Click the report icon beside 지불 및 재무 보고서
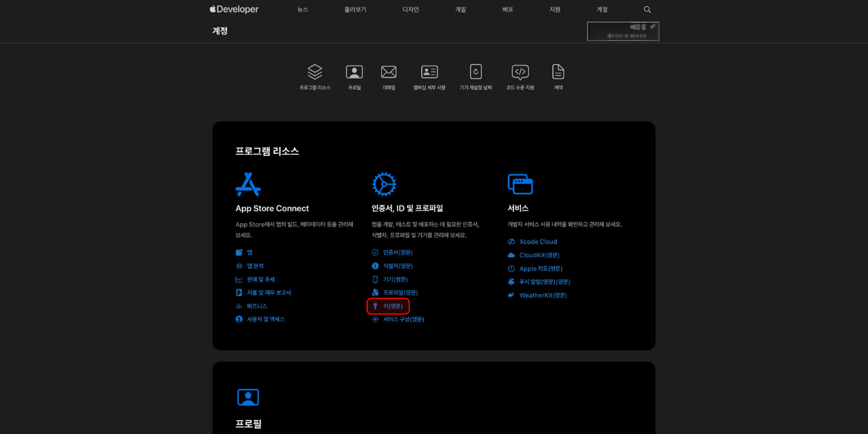868x434 pixels. pyautogui.click(x=239, y=292)
